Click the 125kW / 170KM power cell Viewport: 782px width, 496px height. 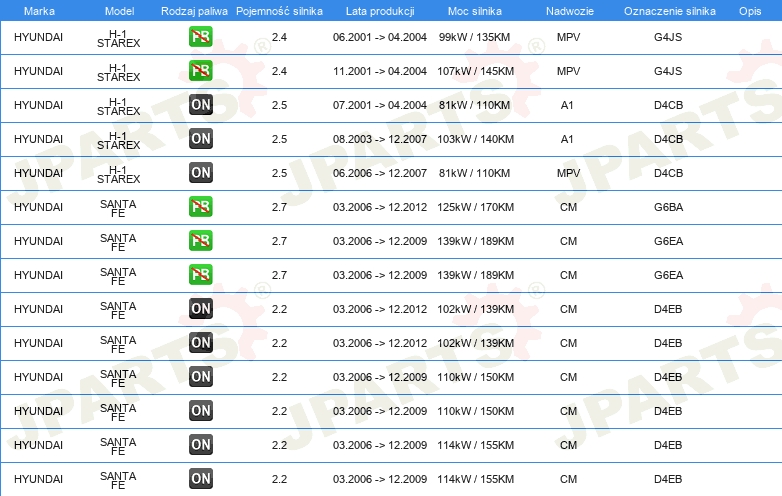coord(476,207)
